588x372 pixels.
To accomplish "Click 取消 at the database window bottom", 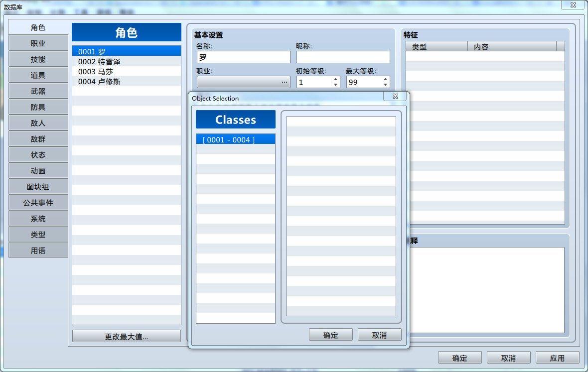I will [x=508, y=358].
